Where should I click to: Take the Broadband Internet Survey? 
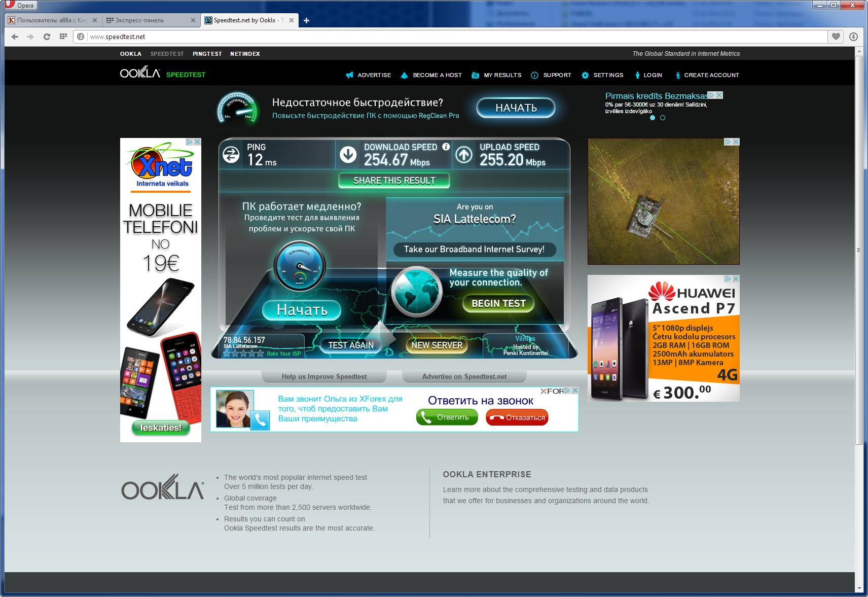474,250
